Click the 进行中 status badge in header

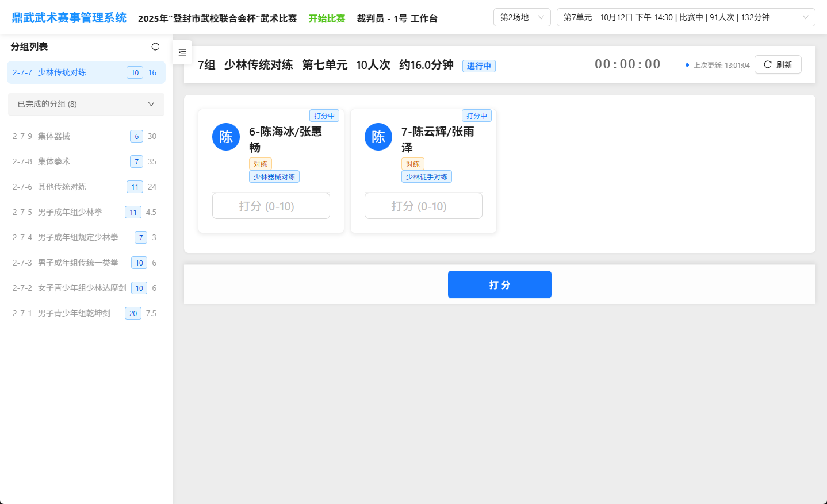click(x=478, y=66)
